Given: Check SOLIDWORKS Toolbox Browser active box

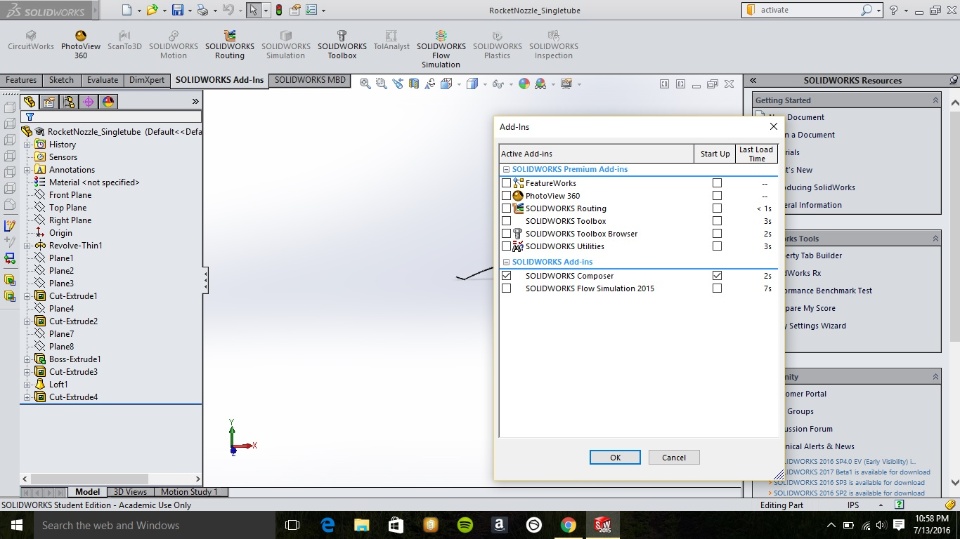Looking at the screenshot, I should pos(506,233).
